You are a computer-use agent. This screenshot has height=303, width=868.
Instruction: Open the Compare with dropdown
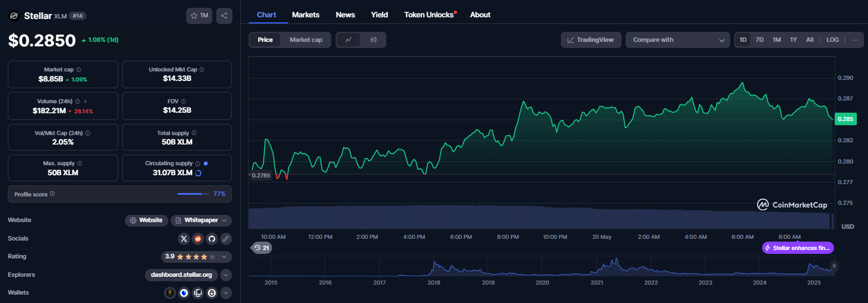(678, 40)
